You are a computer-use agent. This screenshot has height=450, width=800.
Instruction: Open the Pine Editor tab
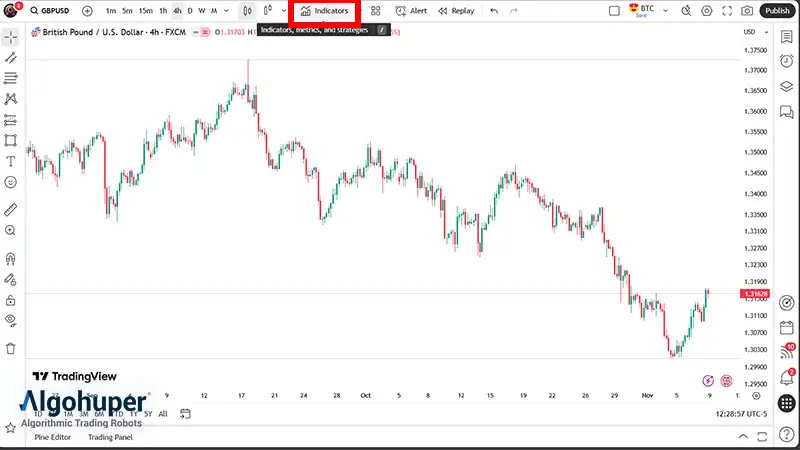click(53, 437)
